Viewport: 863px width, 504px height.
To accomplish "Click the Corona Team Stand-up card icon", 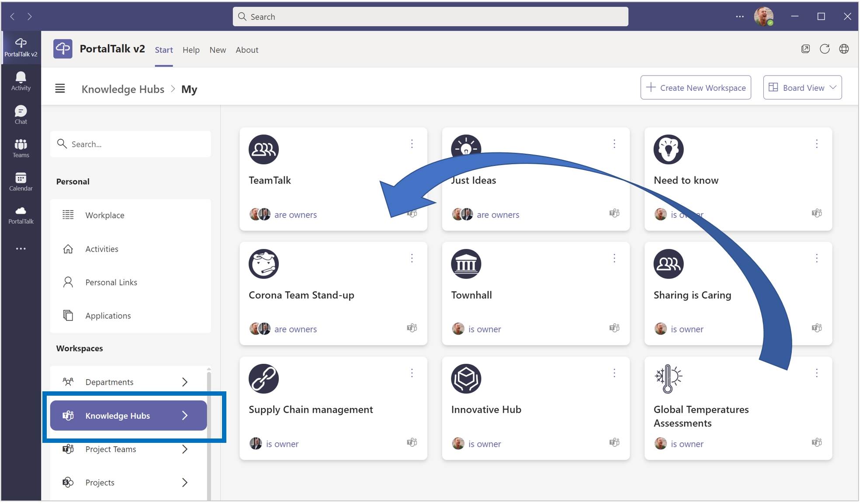I will [x=263, y=264].
